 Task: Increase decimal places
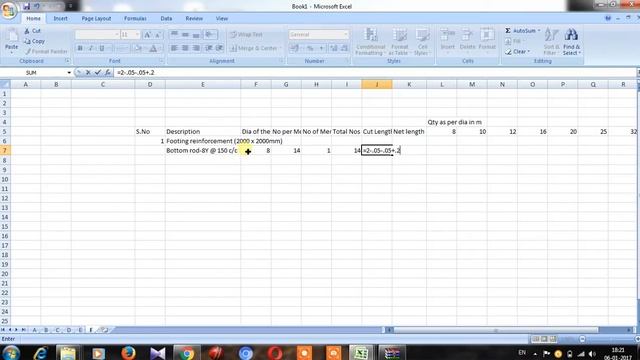[334, 48]
